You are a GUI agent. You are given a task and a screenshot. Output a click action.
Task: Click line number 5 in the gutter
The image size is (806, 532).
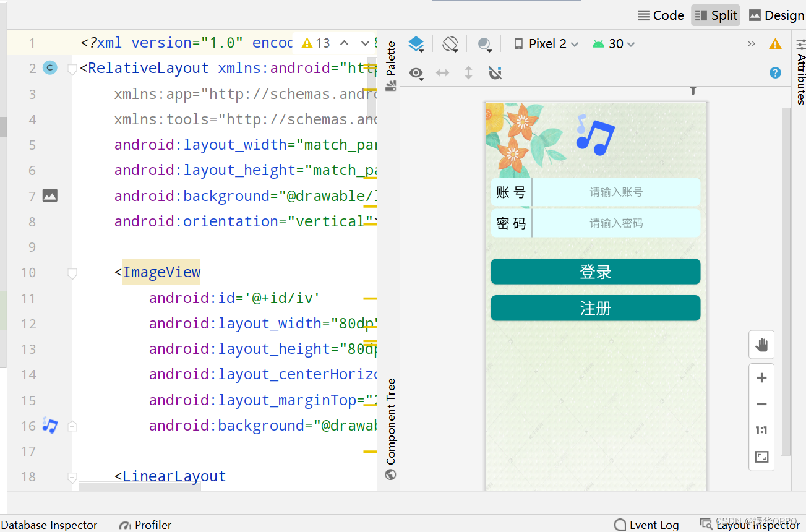[33, 145]
